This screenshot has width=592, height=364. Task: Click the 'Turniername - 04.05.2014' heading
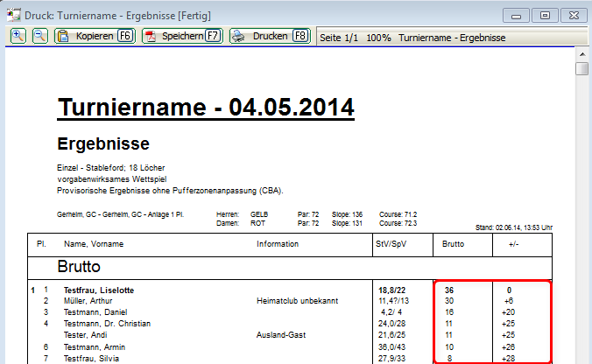point(206,108)
